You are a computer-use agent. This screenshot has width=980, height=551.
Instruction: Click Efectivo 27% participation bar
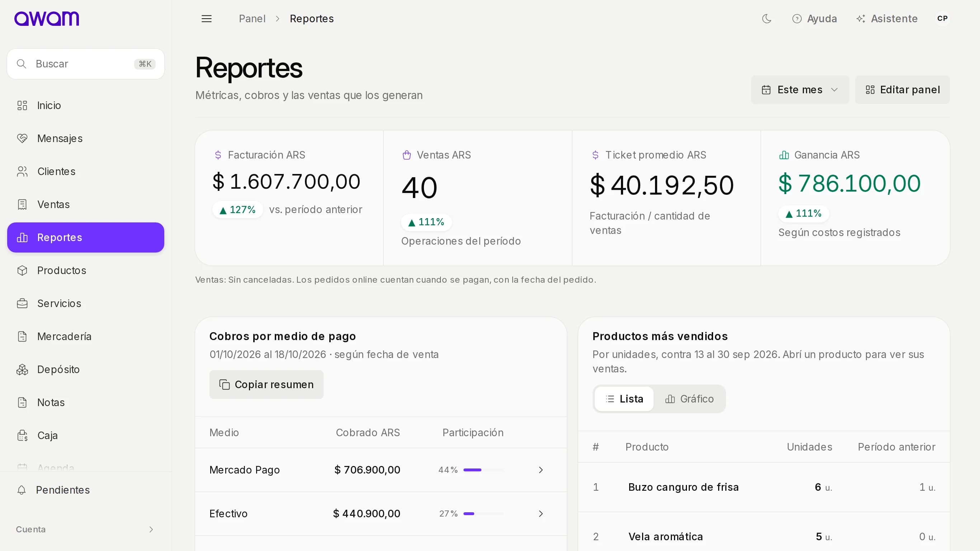point(484,514)
